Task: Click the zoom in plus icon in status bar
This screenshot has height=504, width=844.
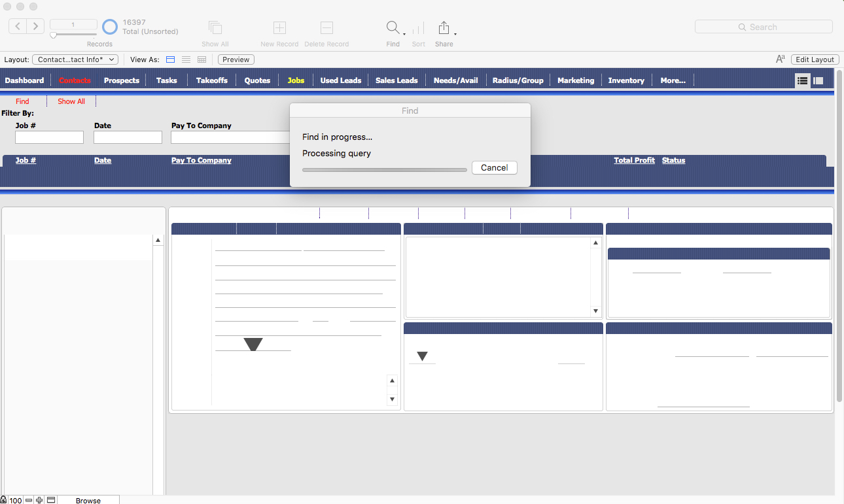Action: pos(39,499)
